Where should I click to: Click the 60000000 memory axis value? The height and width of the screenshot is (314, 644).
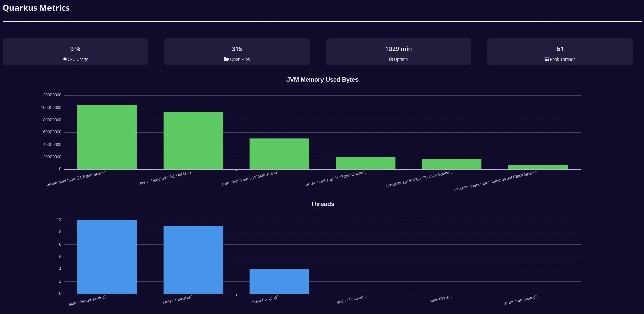[52, 132]
